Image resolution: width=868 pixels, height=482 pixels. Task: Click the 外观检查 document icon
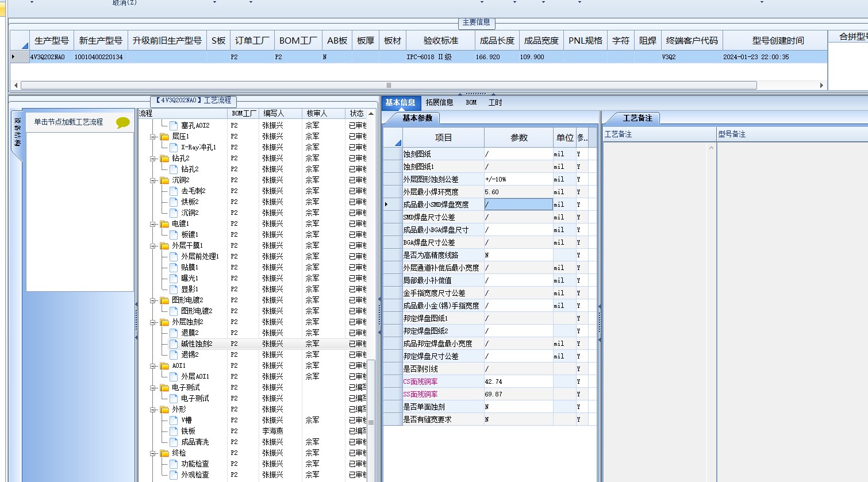pos(174,475)
